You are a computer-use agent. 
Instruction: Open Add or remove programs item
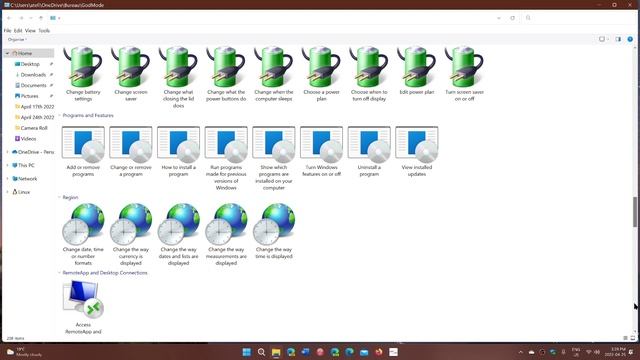click(x=83, y=151)
